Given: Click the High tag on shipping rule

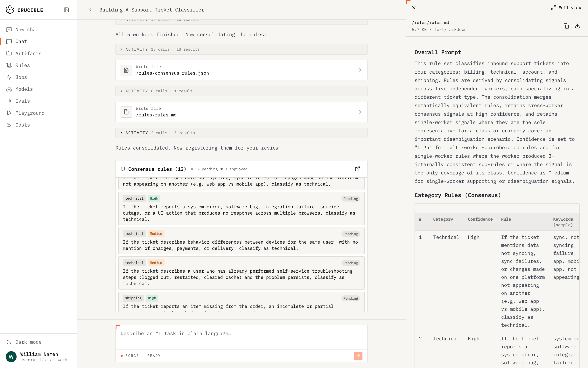Looking at the screenshot, I should click(152, 298).
